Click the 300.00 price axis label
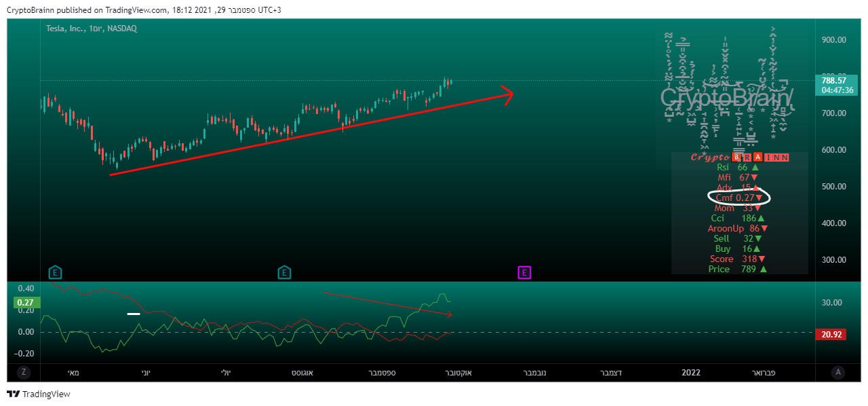The width and height of the screenshot is (868, 406). [x=833, y=260]
